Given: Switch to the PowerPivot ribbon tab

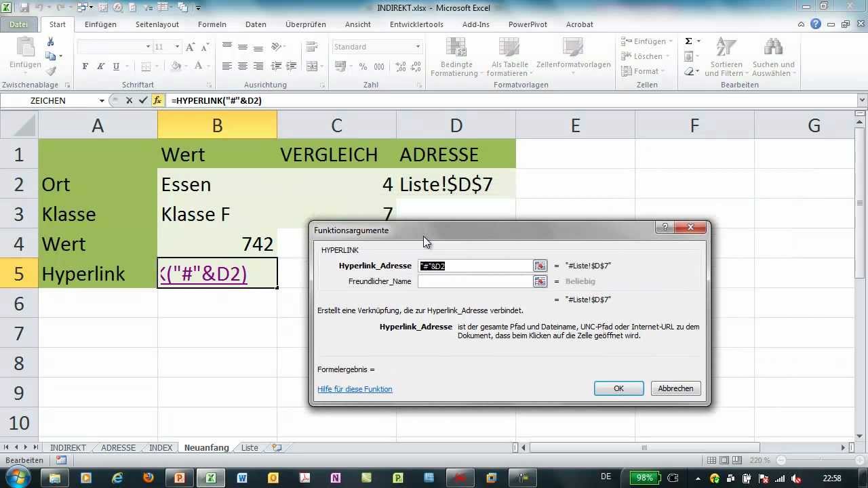Looking at the screenshot, I should coord(528,24).
